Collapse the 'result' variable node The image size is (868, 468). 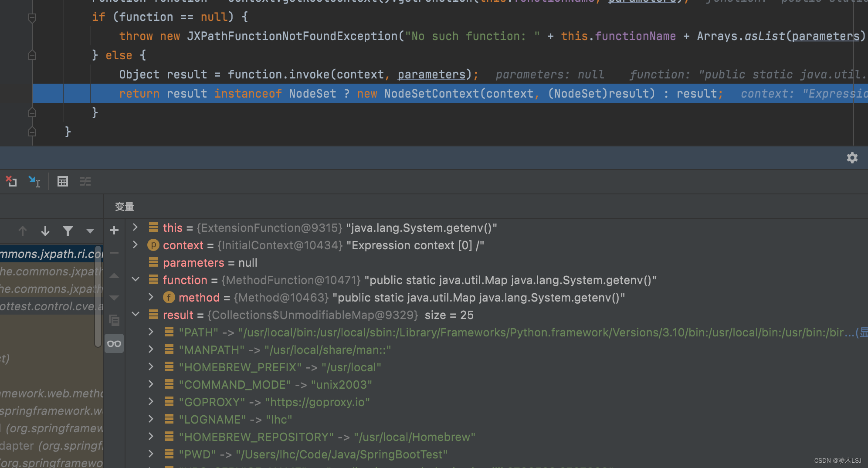pyautogui.click(x=136, y=314)
